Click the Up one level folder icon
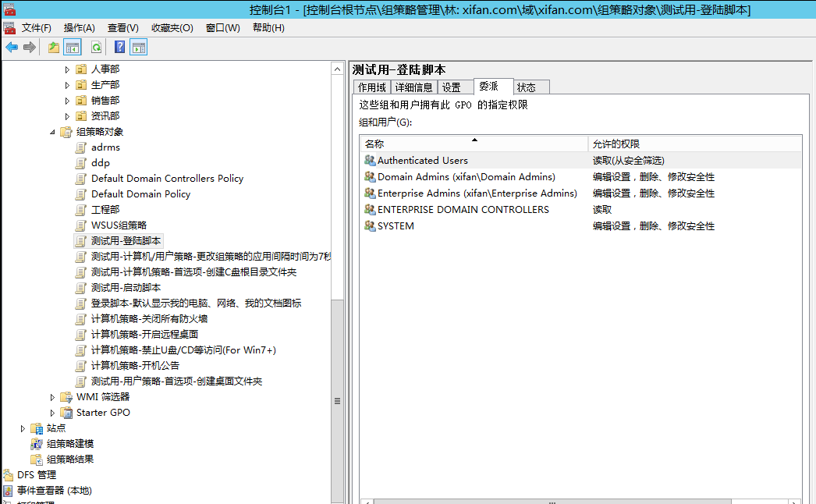Screen dimensions: 816x504 (54, 48)
